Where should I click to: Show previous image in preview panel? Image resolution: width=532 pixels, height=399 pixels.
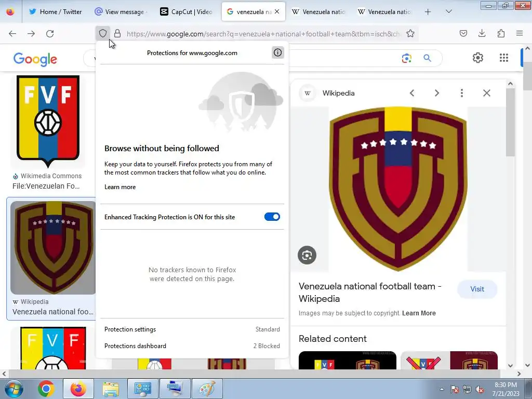412,93
